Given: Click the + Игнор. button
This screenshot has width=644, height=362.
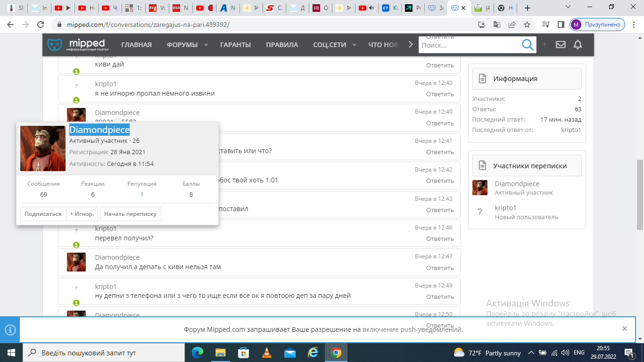Looking at the screenshot, I should click(82, 214).
